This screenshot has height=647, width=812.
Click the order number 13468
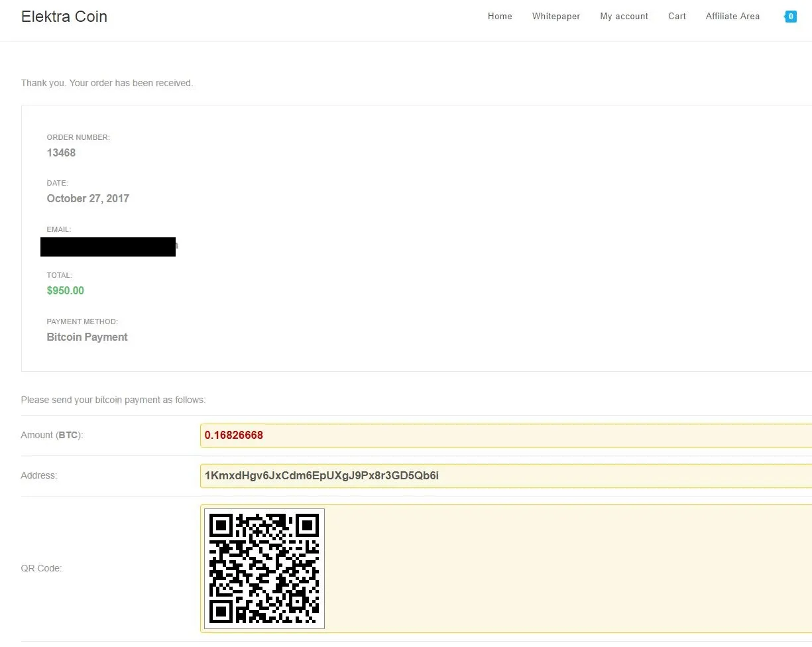[x=61, y=153]
